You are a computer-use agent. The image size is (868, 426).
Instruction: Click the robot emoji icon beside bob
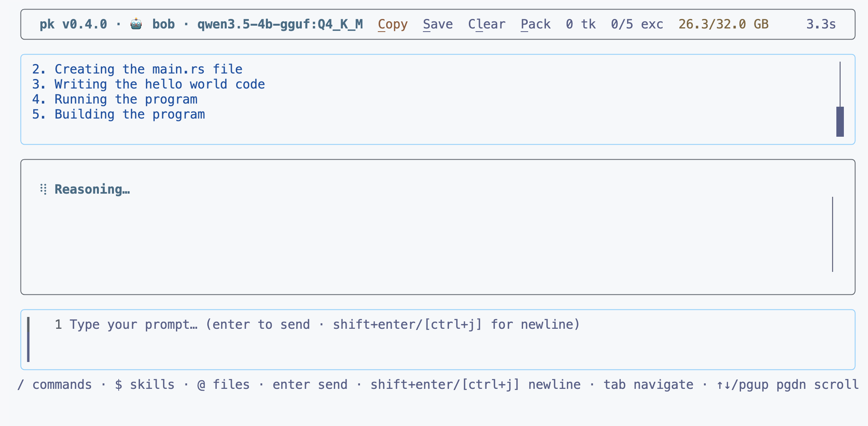coord(136,24)
